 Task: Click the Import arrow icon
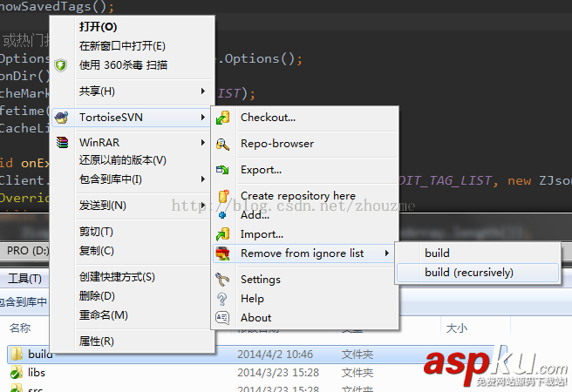[x=222, y=234]
